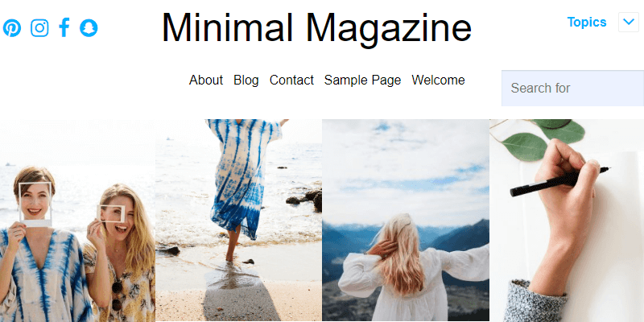This screenshot has width=644, height=322.
Task: Click the black pen in the photo
Action: [x=559, y=181]
